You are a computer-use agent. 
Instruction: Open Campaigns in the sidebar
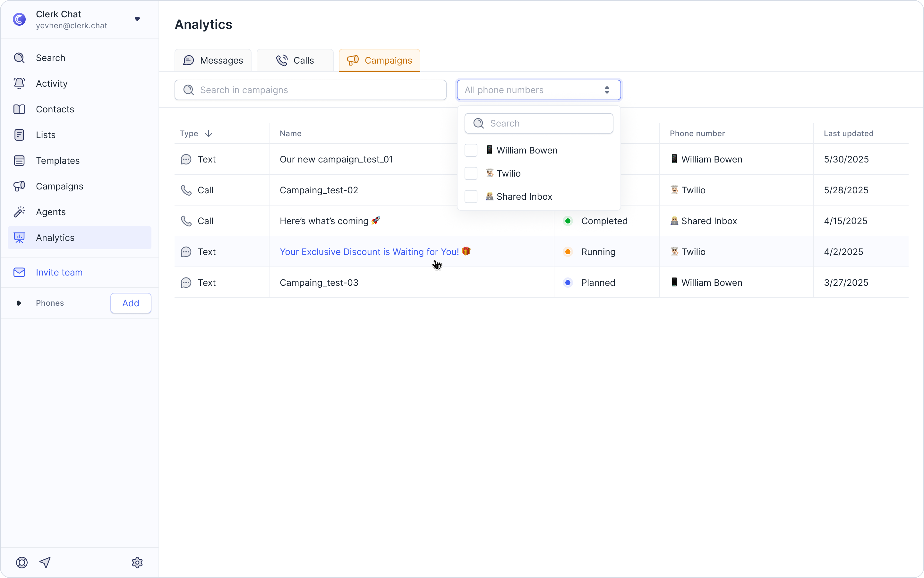80,186
